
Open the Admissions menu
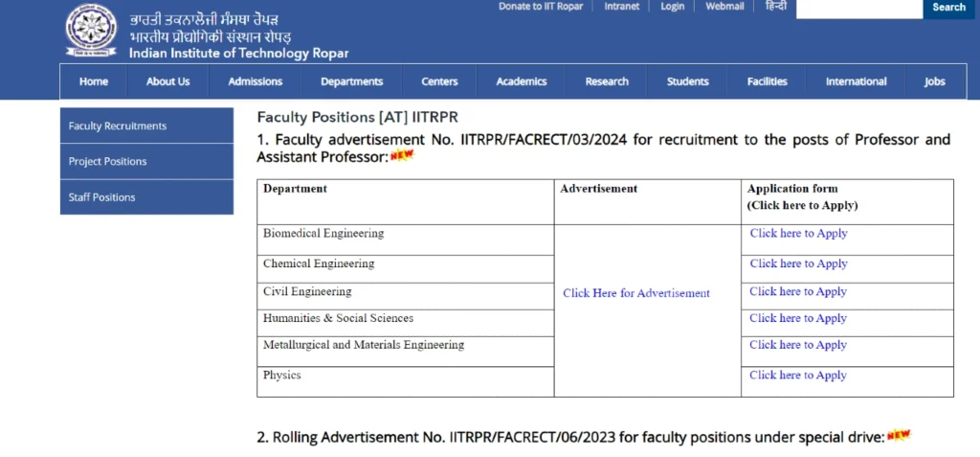(x=255, y=81)
